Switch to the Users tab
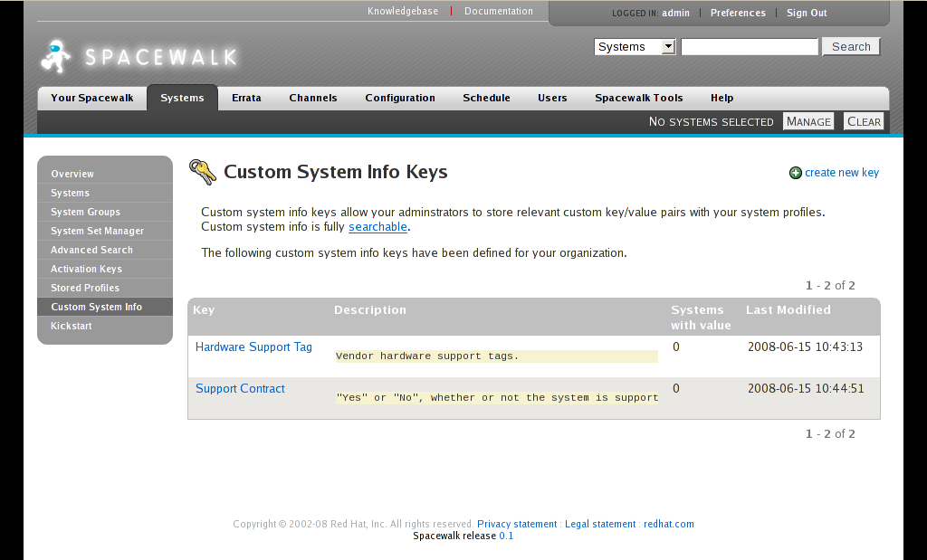 552,98
